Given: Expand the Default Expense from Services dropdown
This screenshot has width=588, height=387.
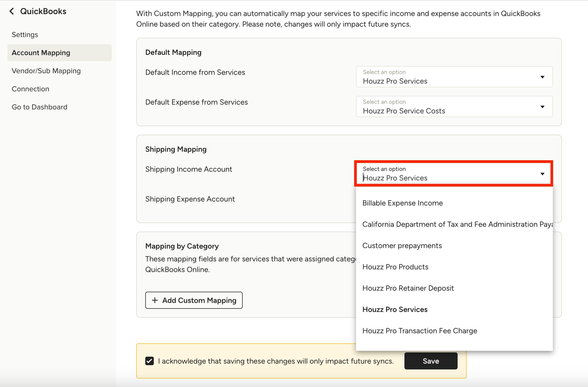Looking at the screenshot, I should tap(542, 107).
